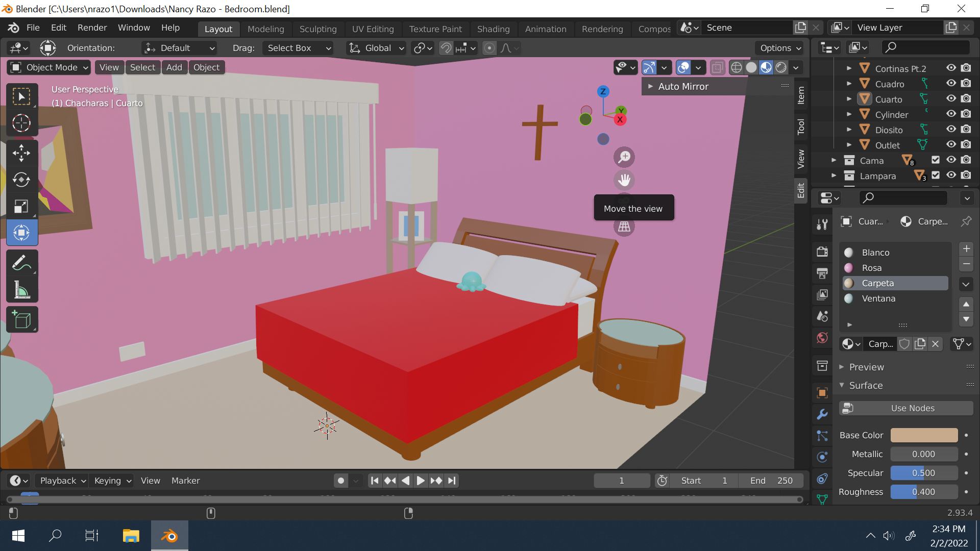Select the Measure tool
The image size is (980, 551).
click(21, 290)
